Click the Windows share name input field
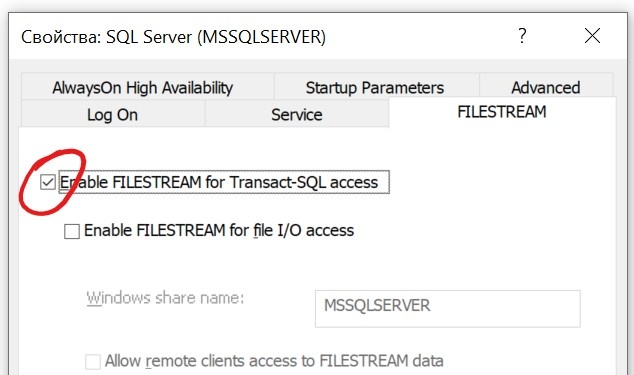Image resolution: width=634 pixels, height=375 pixels. [448, 308]
